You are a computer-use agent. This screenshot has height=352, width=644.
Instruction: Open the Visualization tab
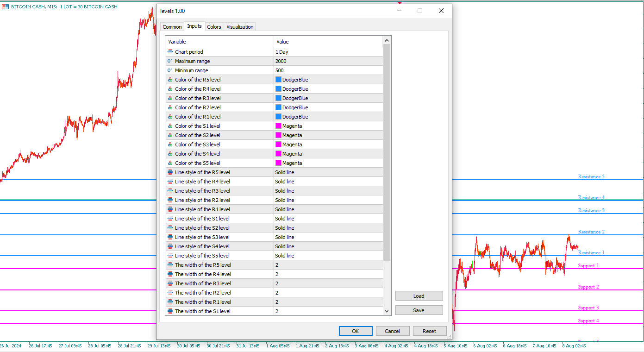click(240, 27)
